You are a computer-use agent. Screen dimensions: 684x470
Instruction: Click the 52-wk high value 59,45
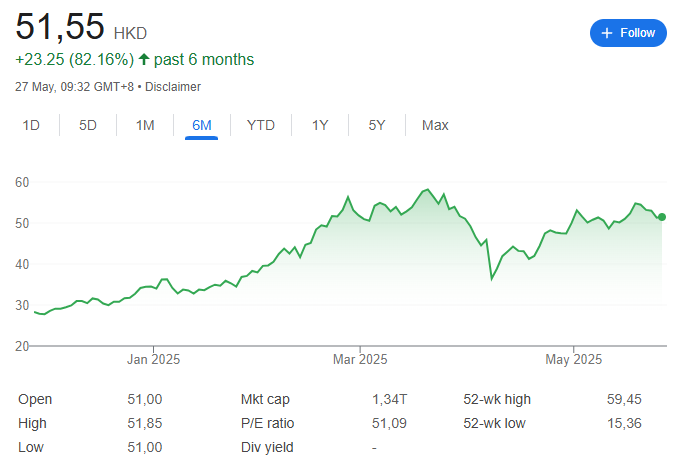624,399
